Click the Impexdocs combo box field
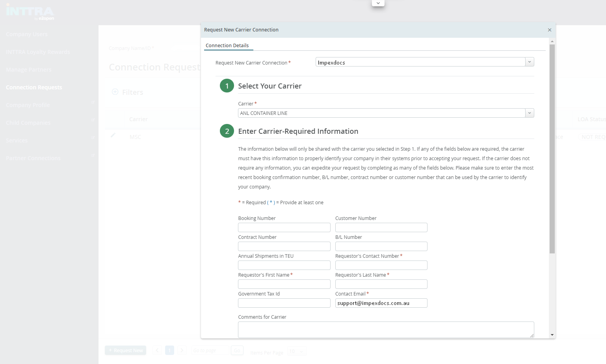 tap(420, 62)
